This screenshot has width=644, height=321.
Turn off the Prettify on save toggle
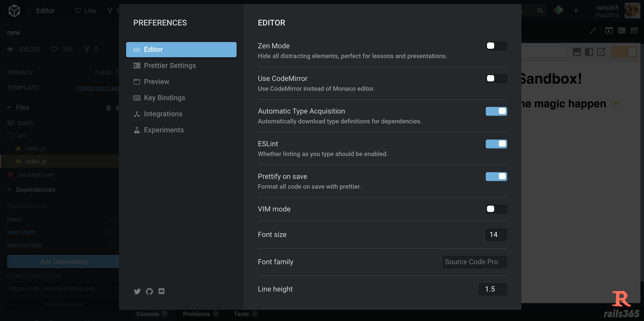[496, 177]
